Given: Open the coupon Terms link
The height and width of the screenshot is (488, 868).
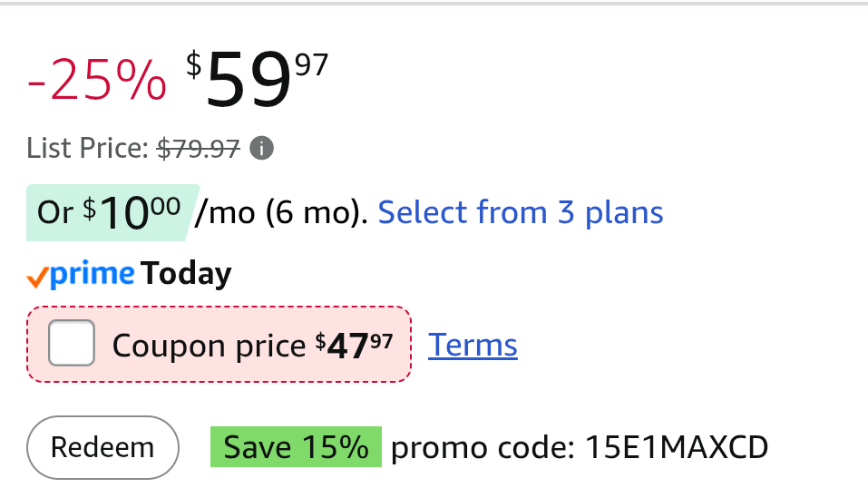Looking at the screenshot, I should pyautogui.click(x=473, y=345).
